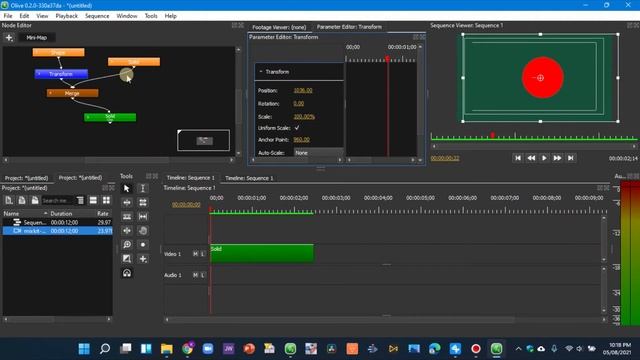Screen dimensions: 640x360
Task: Select the Slide tool
Action: tap(127, 231)
